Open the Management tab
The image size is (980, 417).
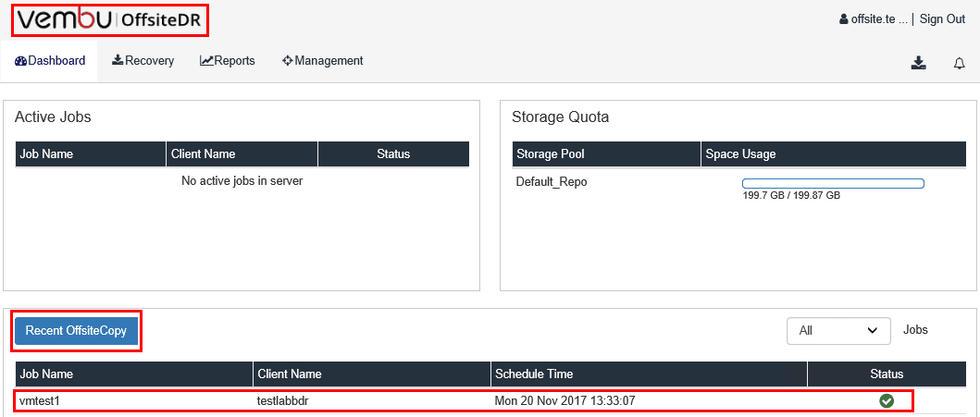[x=322, y=61]
